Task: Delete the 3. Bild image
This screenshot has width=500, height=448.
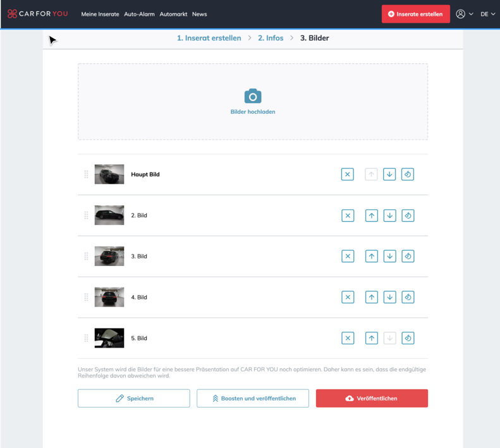Action: pyautogui.click(x=348, y=256)
